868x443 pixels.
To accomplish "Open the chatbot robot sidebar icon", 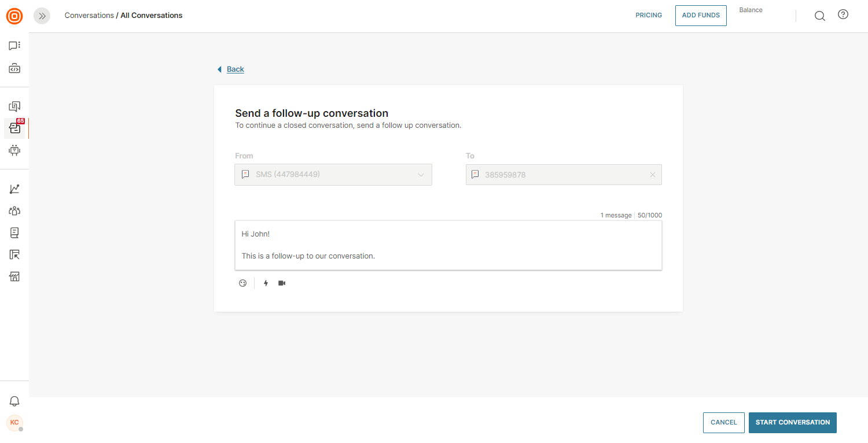I will pos(14,150).
